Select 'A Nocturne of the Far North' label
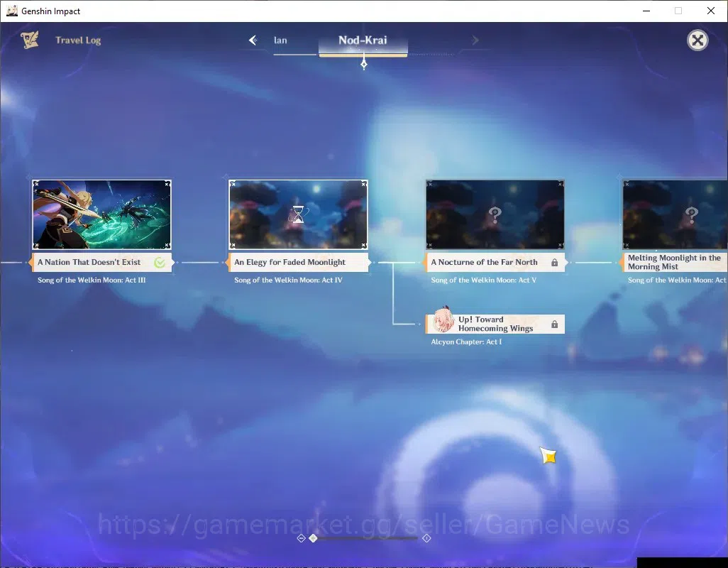 [x=495, y=263]
